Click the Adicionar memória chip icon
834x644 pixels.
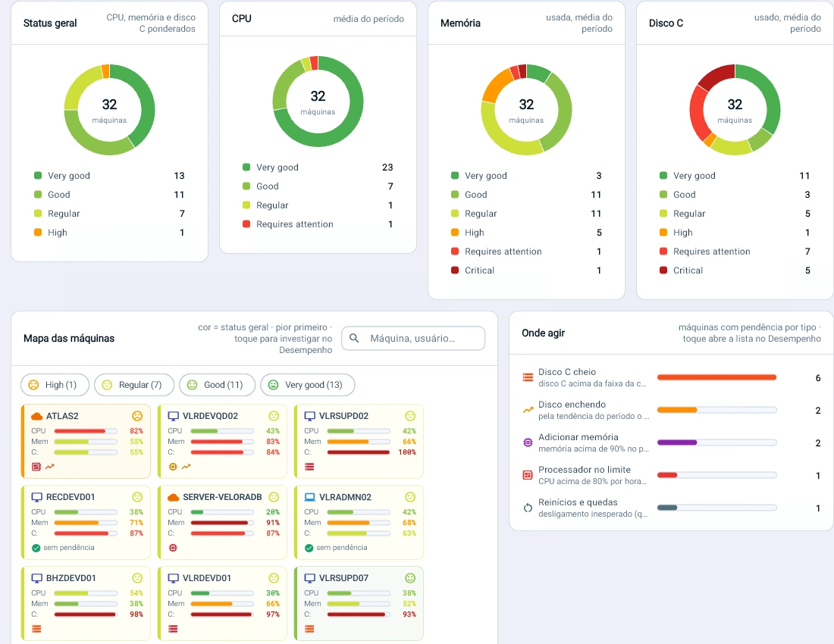click(x=528, y=442)
